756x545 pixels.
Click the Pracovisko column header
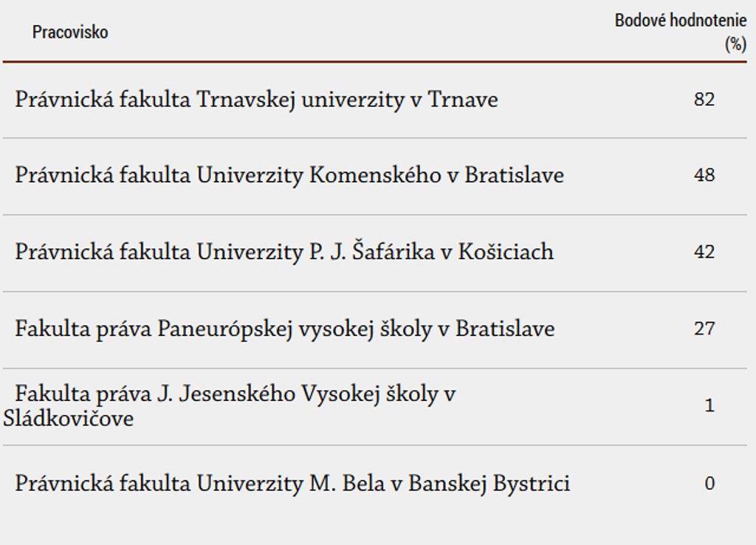(70, 32)
